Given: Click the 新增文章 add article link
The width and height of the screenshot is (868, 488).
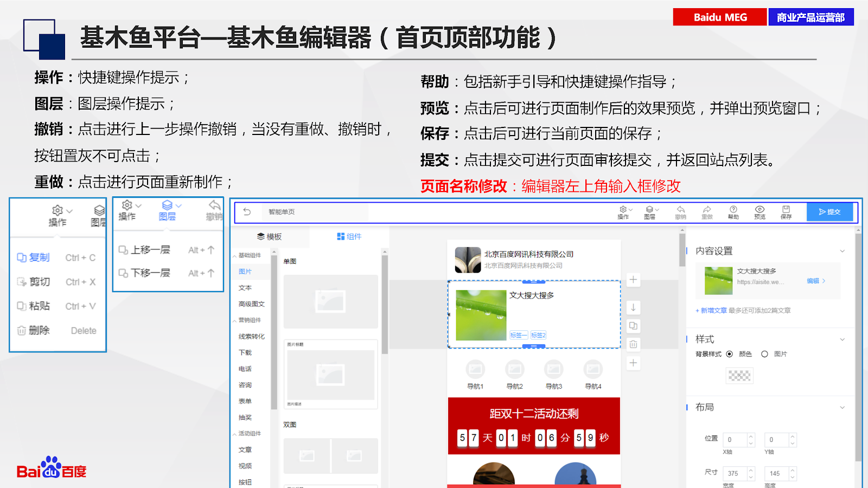Looking at the screenshot, I should point(711,311).
